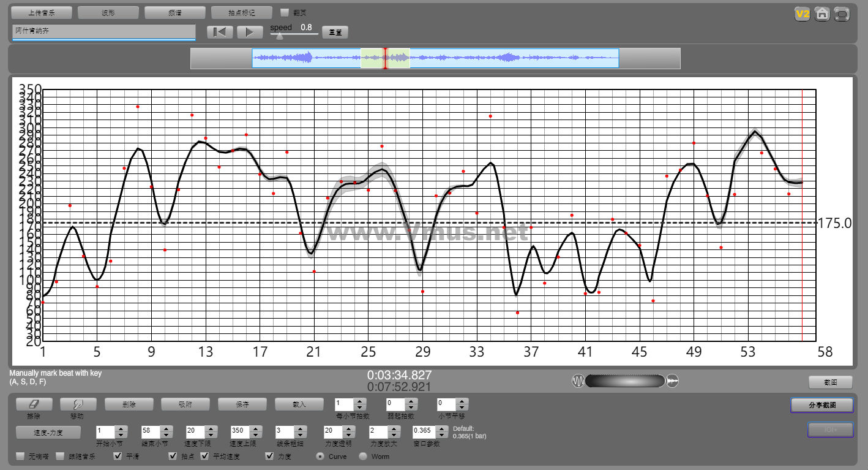This screenshot has height=470, width=868.
Task: Select the Worm radio button
Action: click(363, 457)
